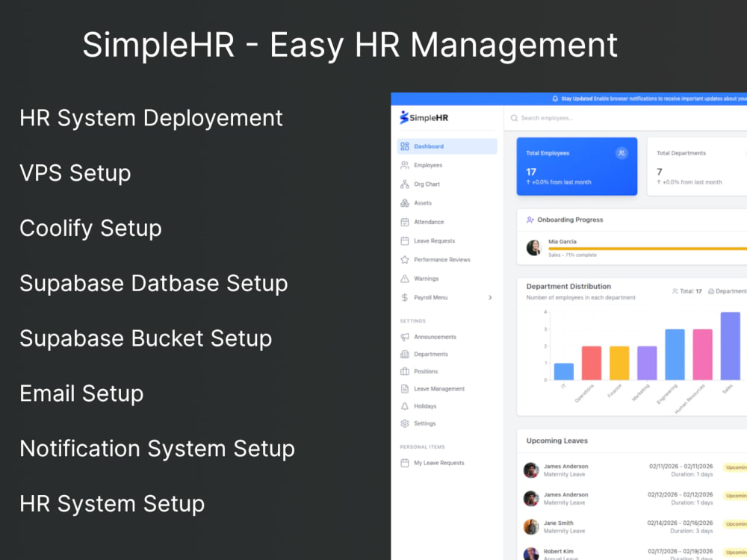Image resolution: width=747 pixels, height=560 pixels.
Task: Click Jane Smith's avatar in Upcoming Leaves
Action: tap(530, 526)
